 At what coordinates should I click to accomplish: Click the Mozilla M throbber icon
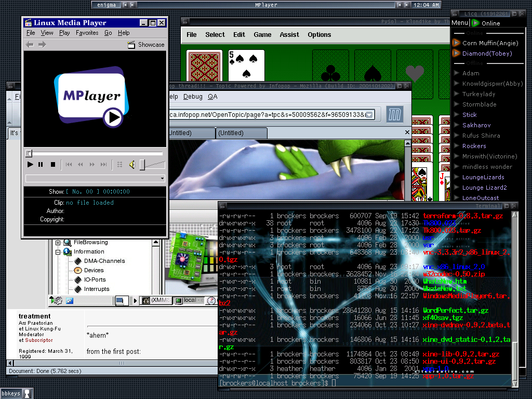tap(395, 114)
